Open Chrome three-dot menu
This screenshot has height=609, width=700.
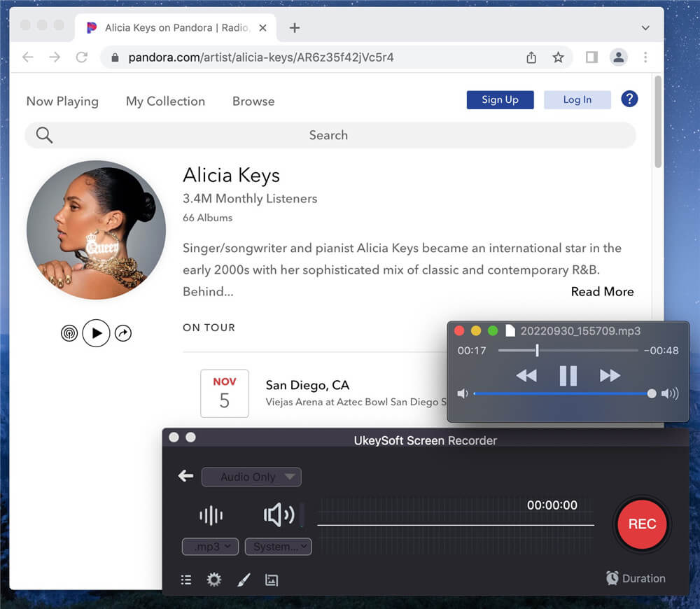tap(645, 57)
